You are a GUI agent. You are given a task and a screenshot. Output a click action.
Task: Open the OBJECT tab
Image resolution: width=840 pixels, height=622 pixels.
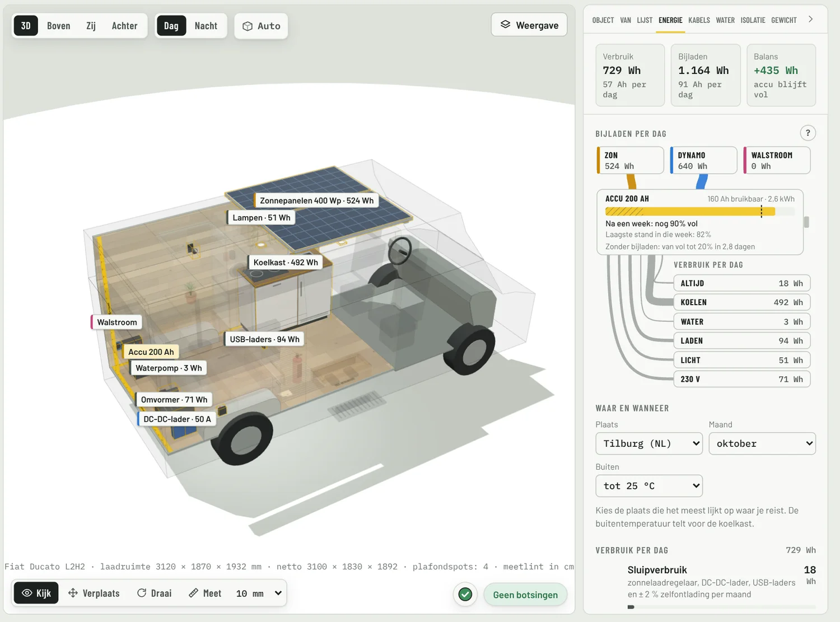coord(603,20)
